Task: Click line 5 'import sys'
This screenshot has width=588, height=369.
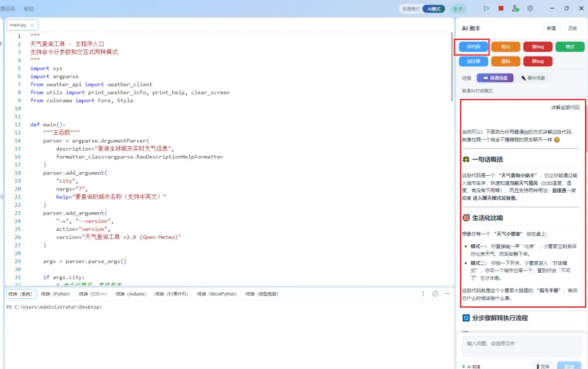Action: pyautogui.click(x=46, y=68)
